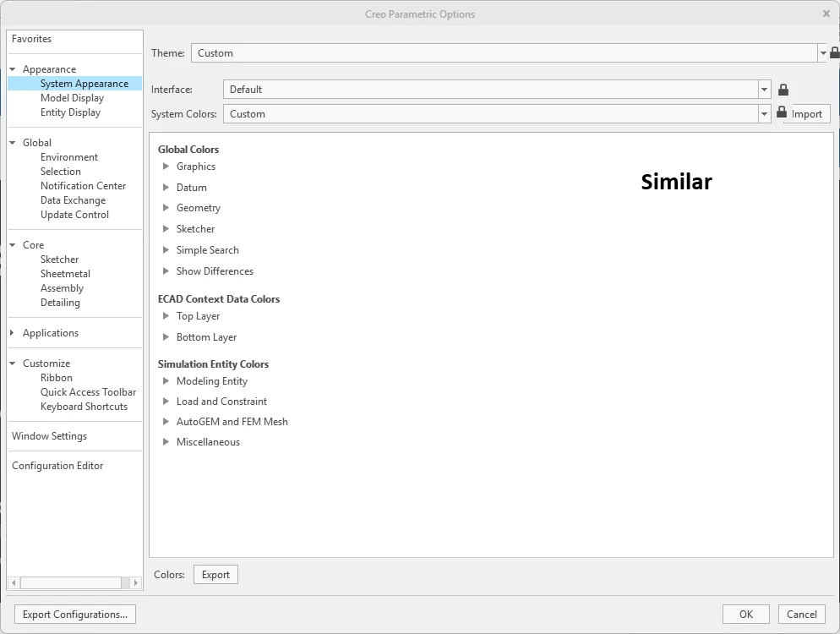The width and height of the screenshot is (840, 634).
Task: Open Entity Display options
Action: click(x=70, y=112)
